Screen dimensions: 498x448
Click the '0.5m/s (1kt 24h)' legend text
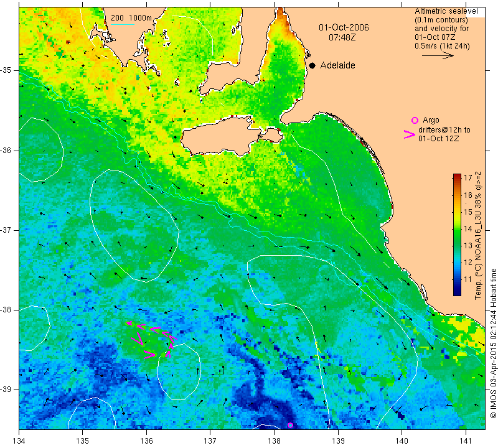[x=442, y=46]
